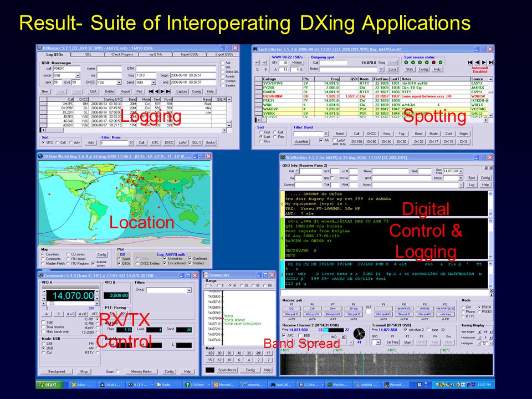Clear the DXKeeper filter with X
Image resolution: width=532 pixels, height=399 pixels.
pyautogui.click(x=131, y=142)
